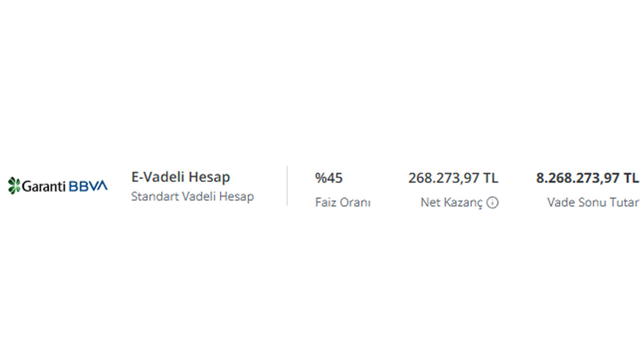The height and width of the screenshot is (362, 644).
Task: Click TL currency in the maturity total
Action: [631, 178]
